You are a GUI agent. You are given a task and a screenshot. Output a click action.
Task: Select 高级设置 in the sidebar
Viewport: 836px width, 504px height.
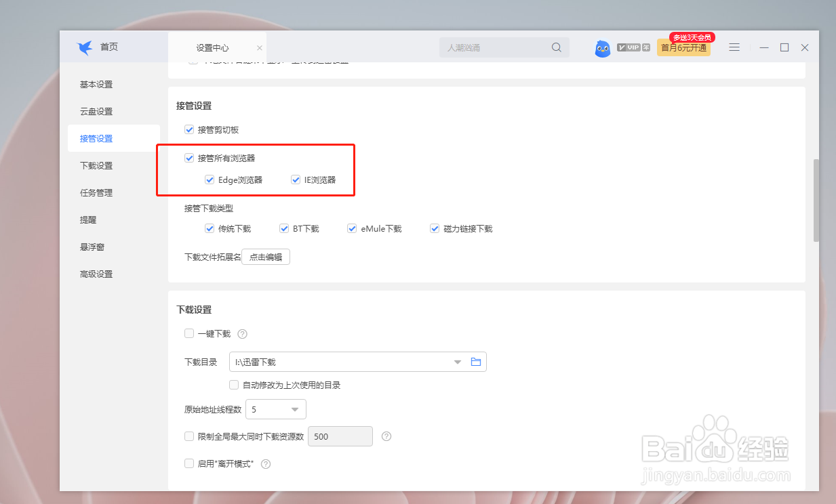(x=95, y=274)
